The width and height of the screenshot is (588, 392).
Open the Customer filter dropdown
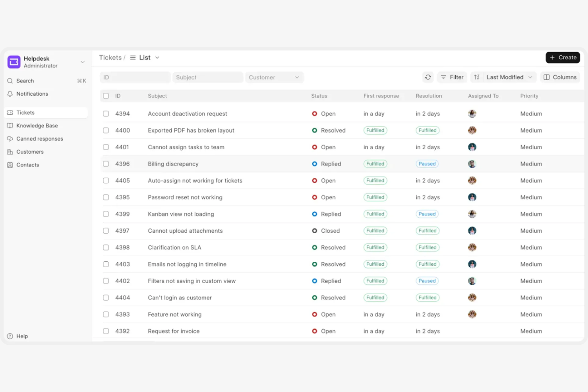click(274, 77)
